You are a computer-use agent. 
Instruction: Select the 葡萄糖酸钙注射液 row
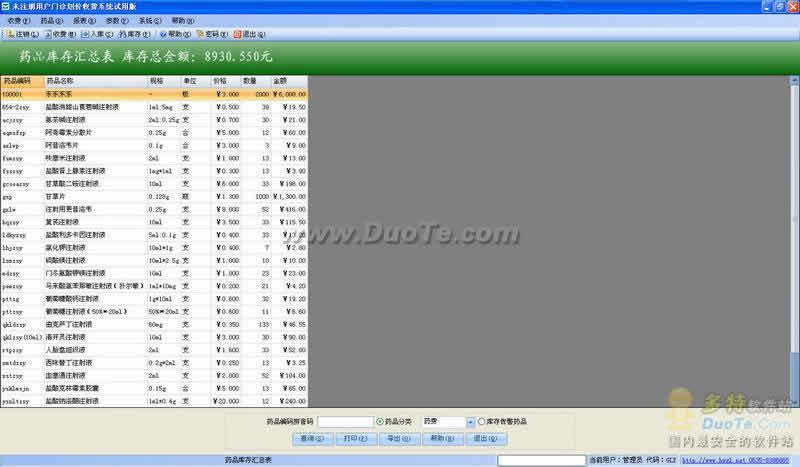tap(154, 299)
